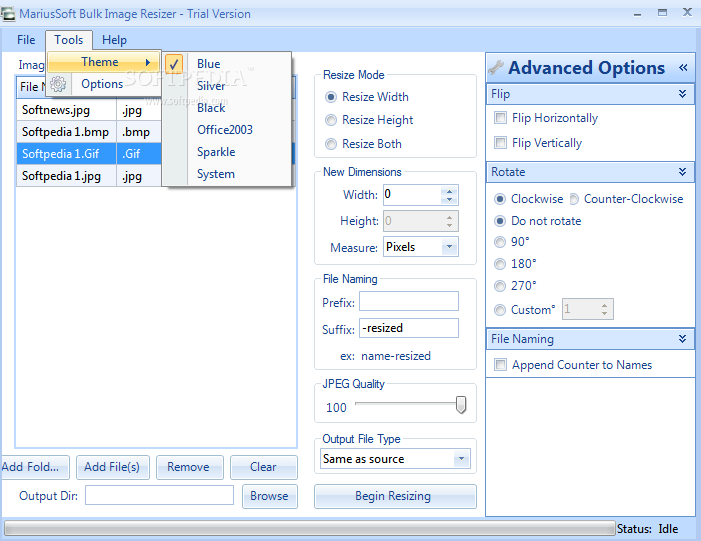Image resolution: width=701 pixels, height=541 pixels.
Task: Click the Clear button
Action: [263, 467]
